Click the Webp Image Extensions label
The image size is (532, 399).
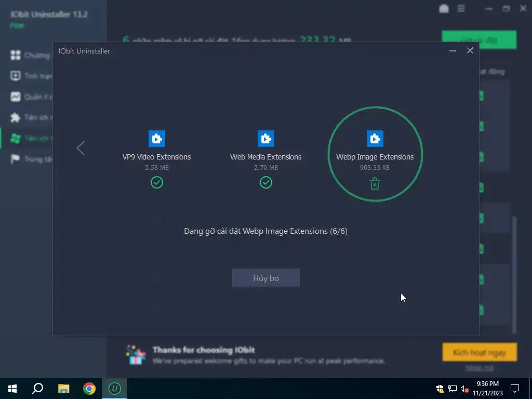[x=375, y=157]
